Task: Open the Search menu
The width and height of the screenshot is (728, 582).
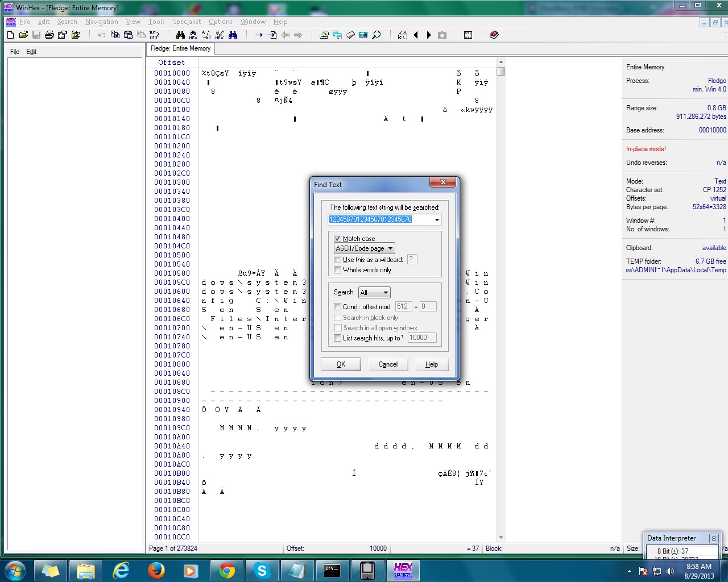Action: [x=67, y=22]
